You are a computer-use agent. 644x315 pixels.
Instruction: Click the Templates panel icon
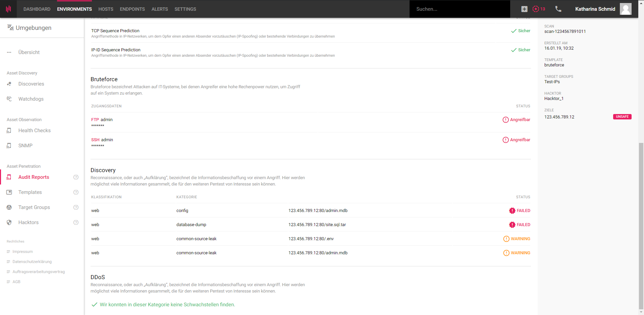click(x=9, y=192)
